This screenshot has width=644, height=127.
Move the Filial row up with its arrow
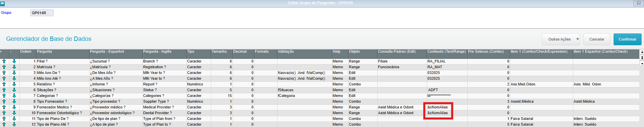(x=4, y=61)
